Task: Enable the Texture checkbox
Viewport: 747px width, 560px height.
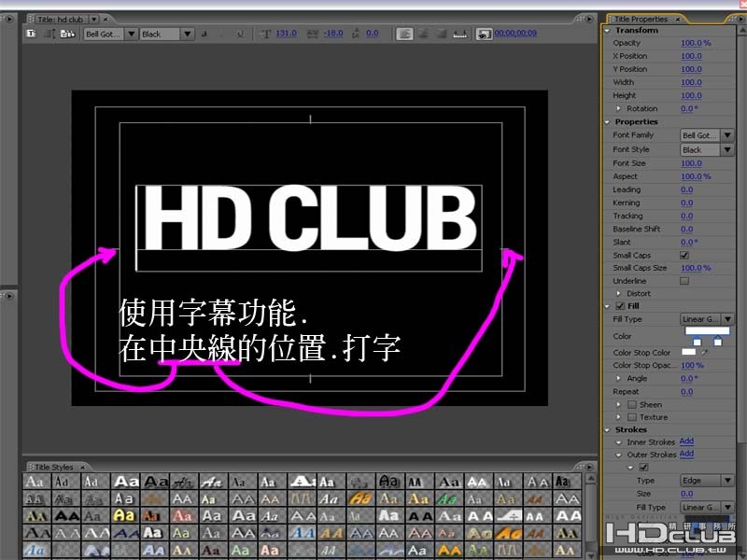Action: click(x=632, y=417)
